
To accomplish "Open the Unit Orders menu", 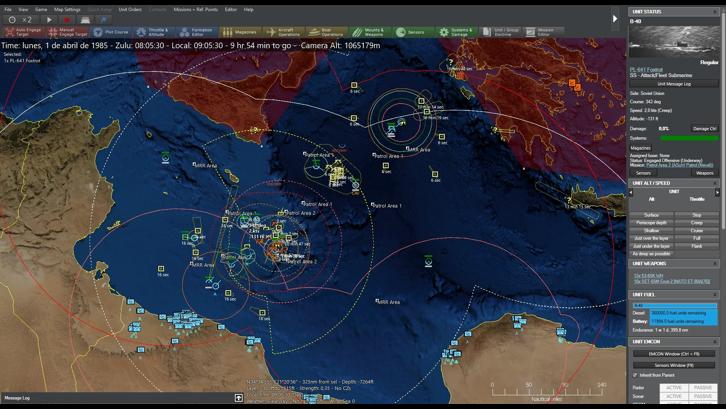I will pos(130,9).
